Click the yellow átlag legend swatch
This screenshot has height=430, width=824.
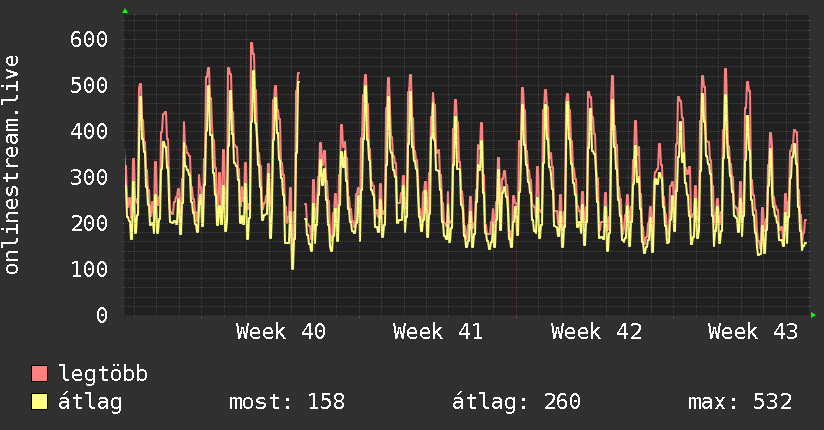tap(39, 402)
